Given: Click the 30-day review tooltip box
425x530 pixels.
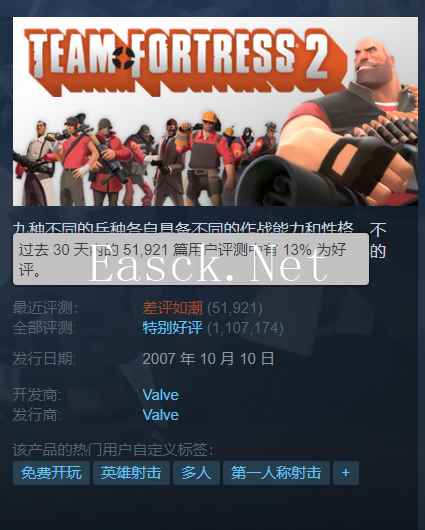Looking at the screenshot, I should (x=191, y=259).
